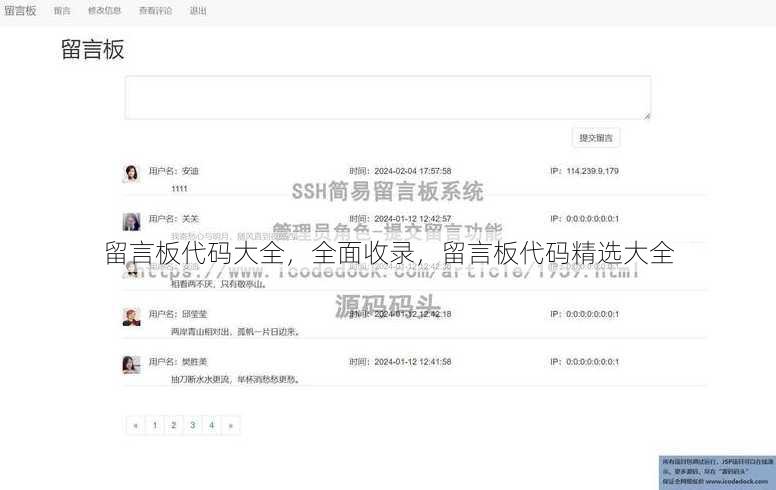Viewport: 776px width, 490px height.
Task: Open the 修改信息 nav item
Action: point(104,10)
